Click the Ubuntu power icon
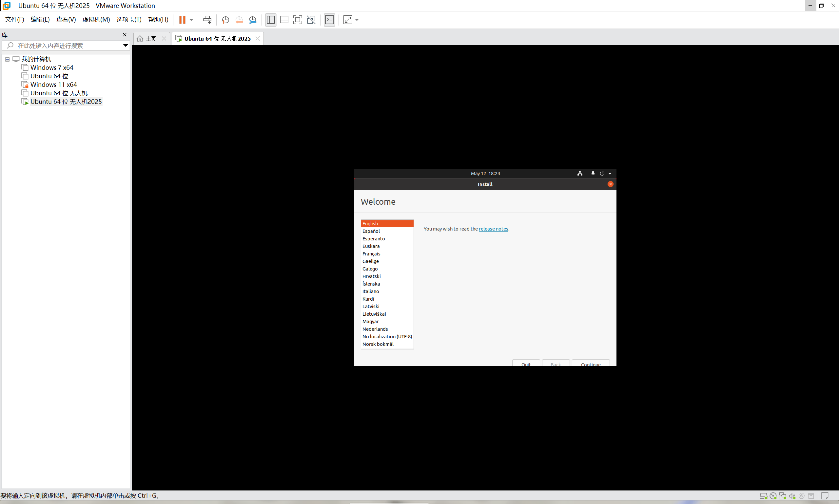The image size is (839, 504). pos(602,173)
